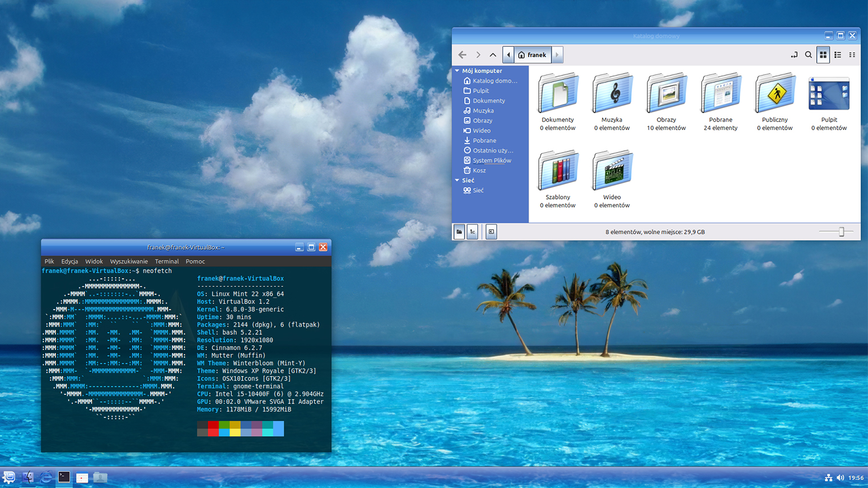Go up to the parent folder
The height and width of the screenshot is (488, 868).
click(x=493, y=55)
